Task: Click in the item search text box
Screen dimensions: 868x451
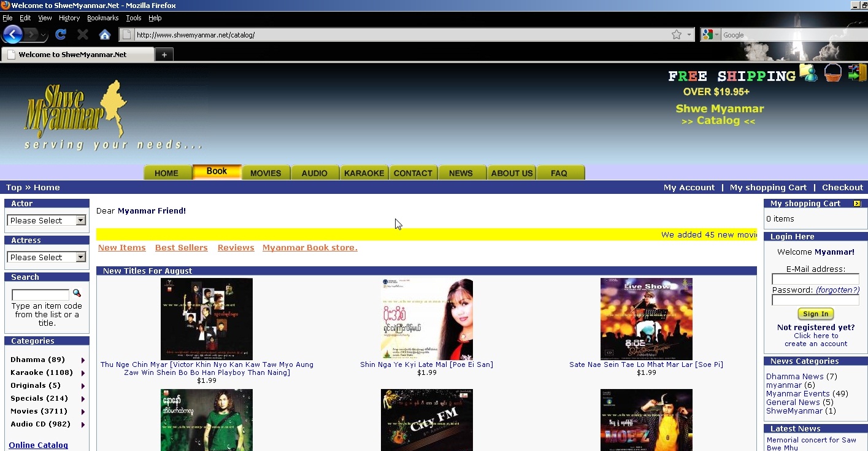Action: 40,295
